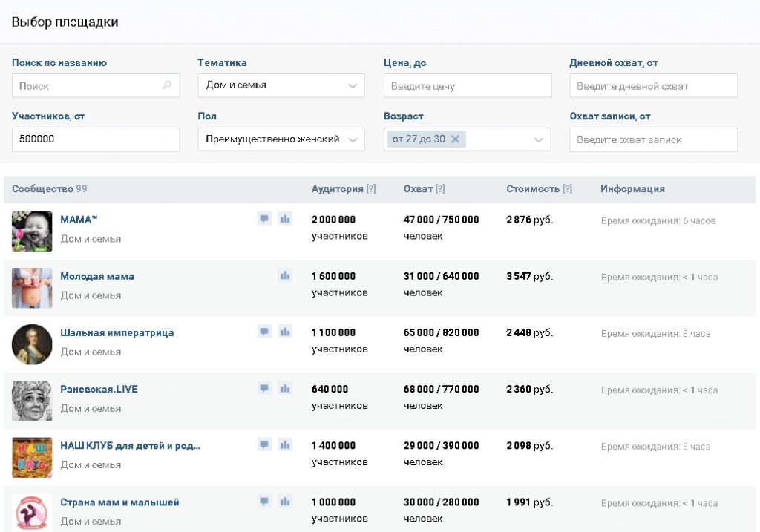Click audience value 640 000
760x532 pixels.
(330, 389)
